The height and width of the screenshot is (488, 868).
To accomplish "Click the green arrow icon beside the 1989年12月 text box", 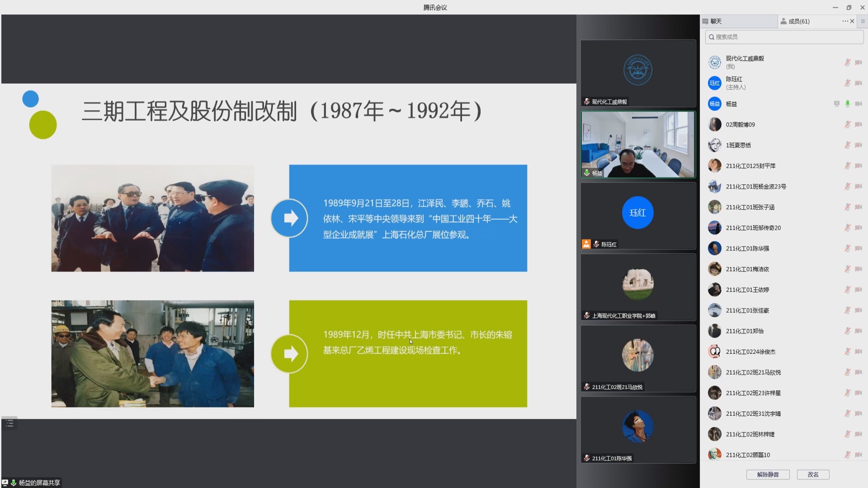I will [x=289, y=354].
